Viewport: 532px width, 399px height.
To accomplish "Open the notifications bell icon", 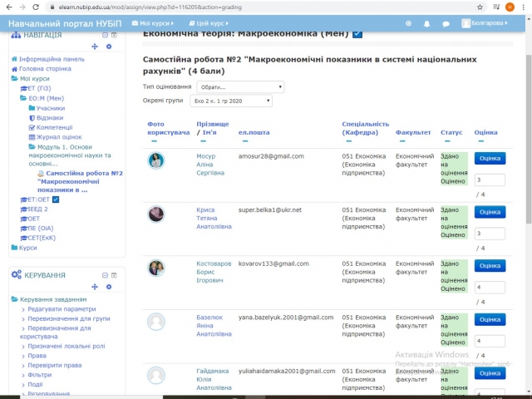I will point(426,24).
